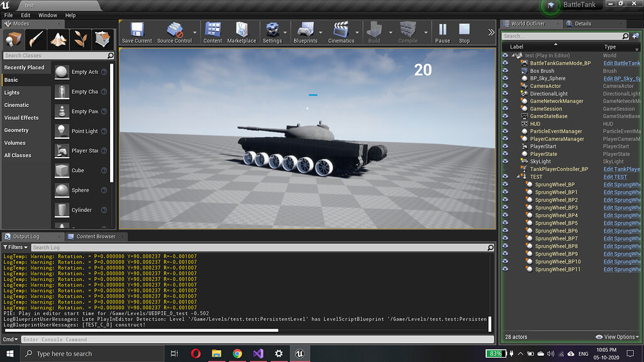Screen dimensions: 644x362
Task: Click the Cube placement icon
Action: (x=62, y=170)
